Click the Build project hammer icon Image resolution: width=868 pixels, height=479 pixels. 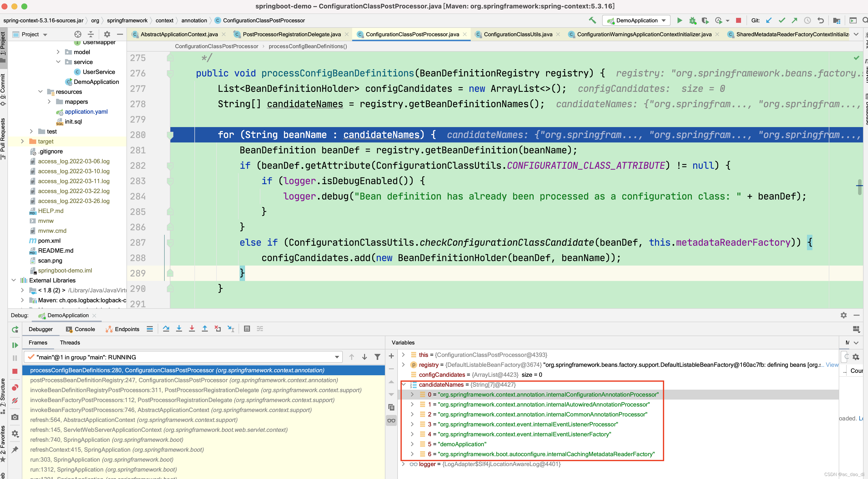tap(592, 21)
